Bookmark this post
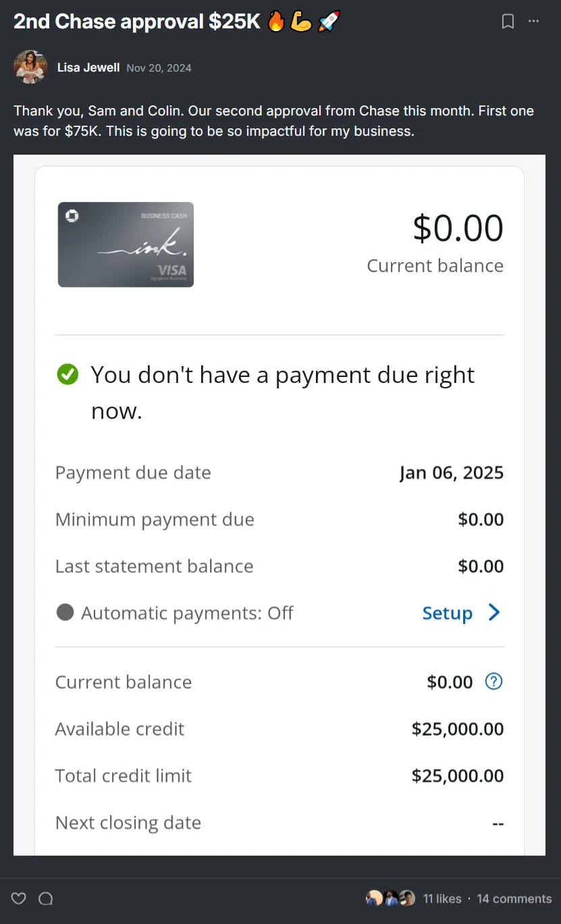The width and height of the screenshot is (561, 924). (508, 22)
